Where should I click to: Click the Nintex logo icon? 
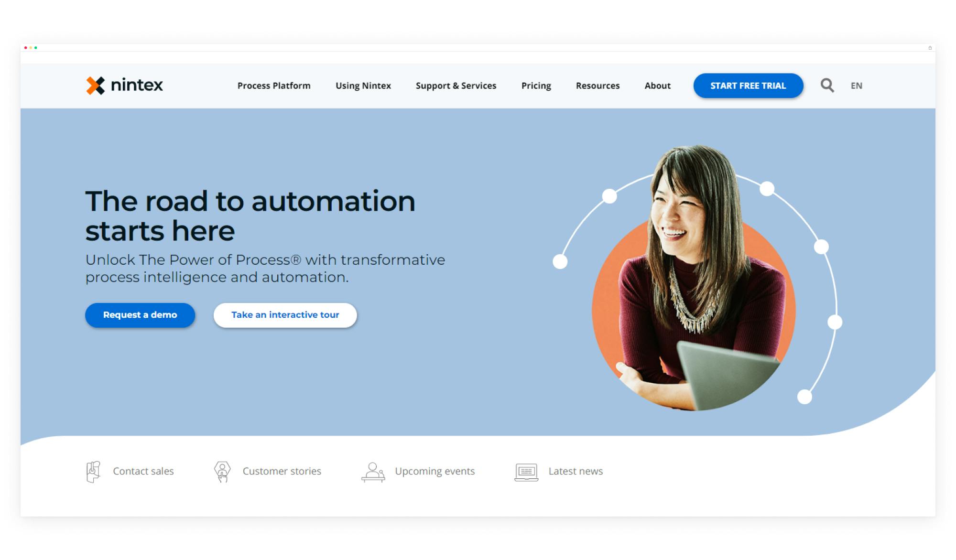(95, 86)
